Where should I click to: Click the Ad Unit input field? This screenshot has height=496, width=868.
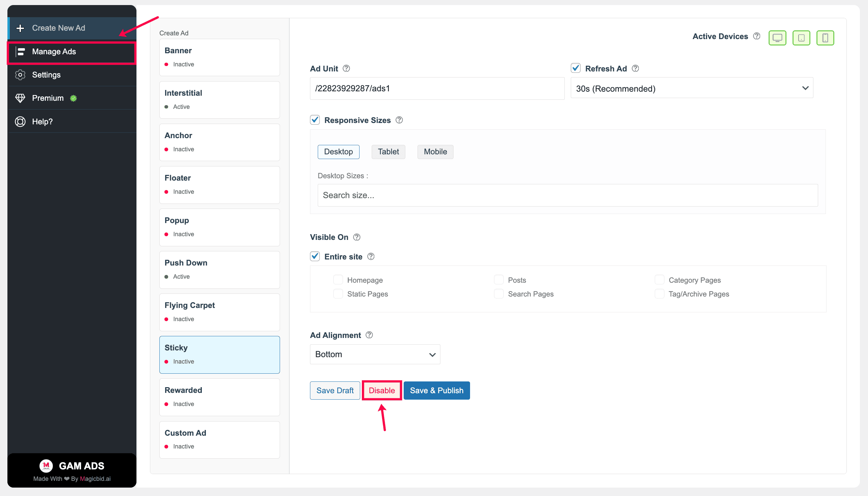pyautogui.click(x=437, y=88)
